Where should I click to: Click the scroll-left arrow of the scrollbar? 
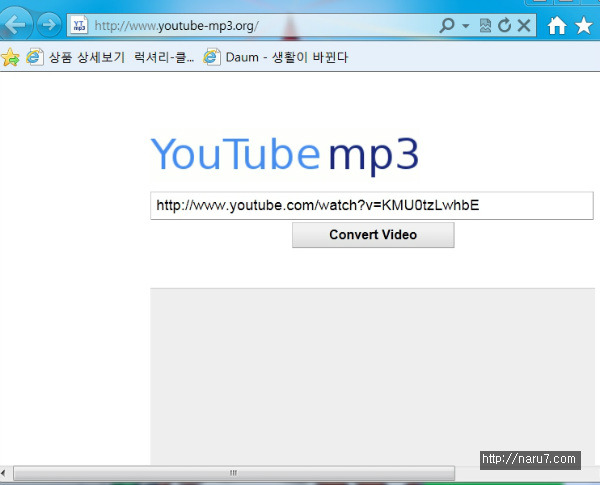point(3,473)
